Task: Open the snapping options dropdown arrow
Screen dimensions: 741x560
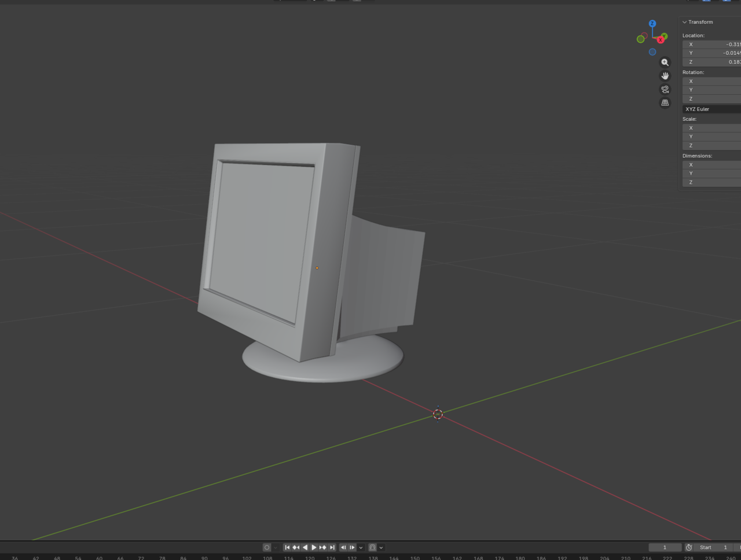Action: [381, 547]
